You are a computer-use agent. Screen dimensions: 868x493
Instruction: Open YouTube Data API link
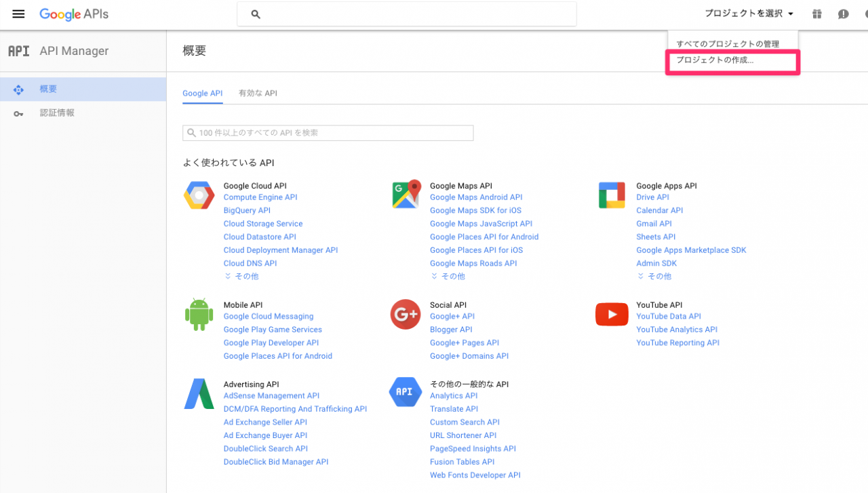(669, 316)
